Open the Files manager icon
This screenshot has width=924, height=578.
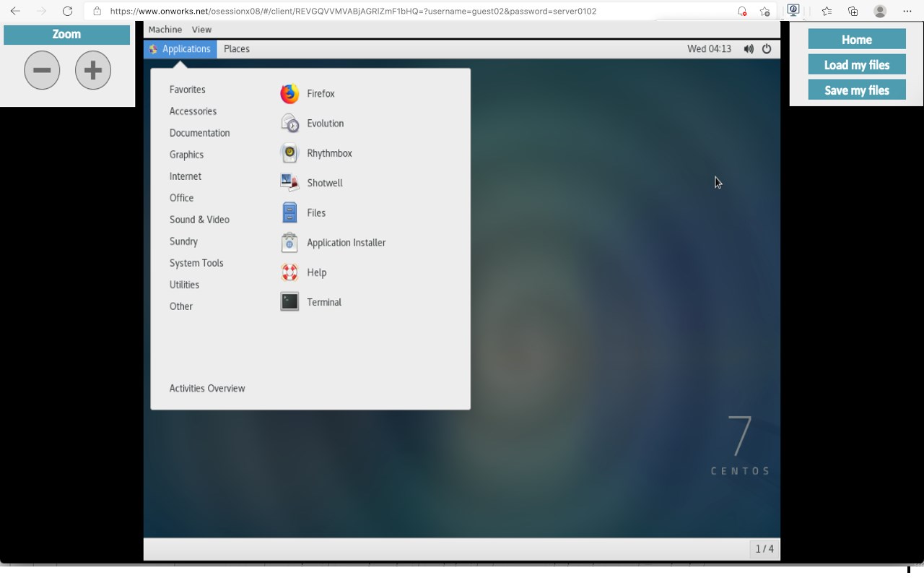(x=289, y=212)
